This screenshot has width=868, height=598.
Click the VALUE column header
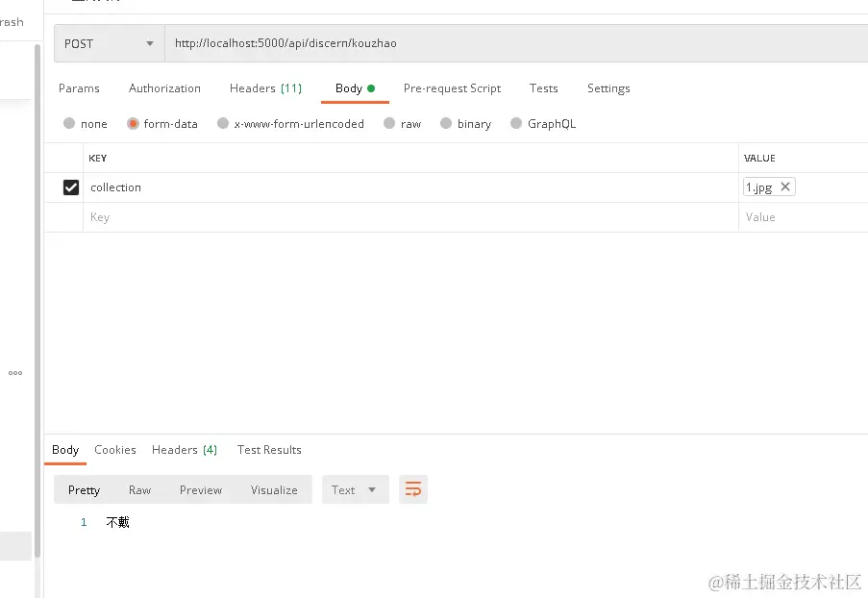[759, 158]
